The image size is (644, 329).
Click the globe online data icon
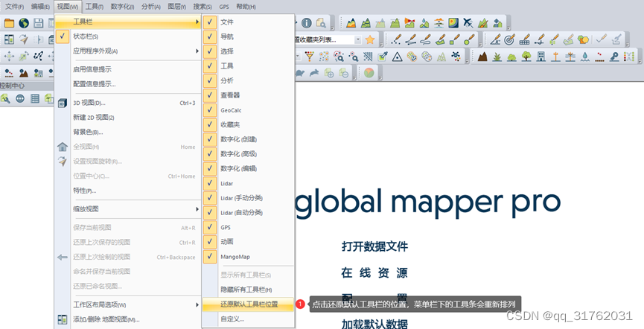[23, 23]
